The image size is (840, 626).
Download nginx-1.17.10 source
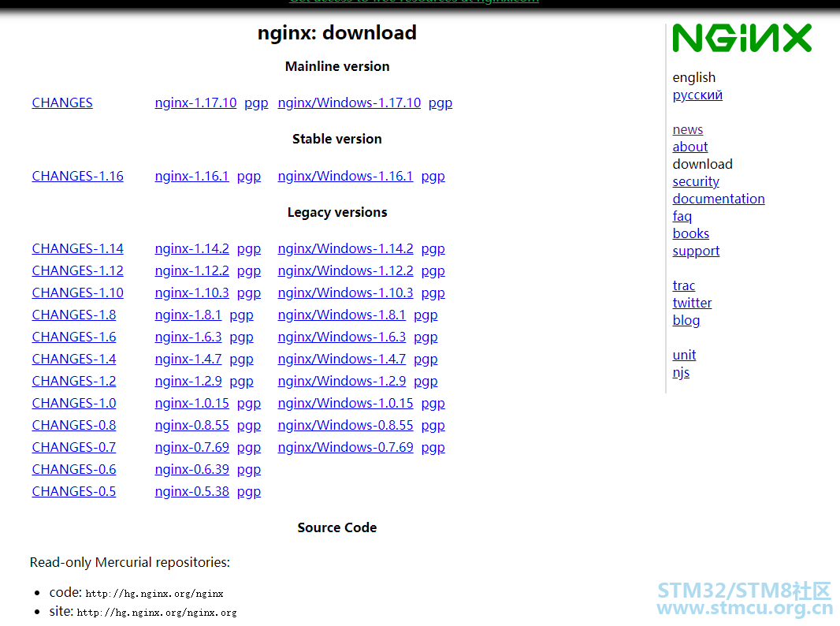click(195, 103)
